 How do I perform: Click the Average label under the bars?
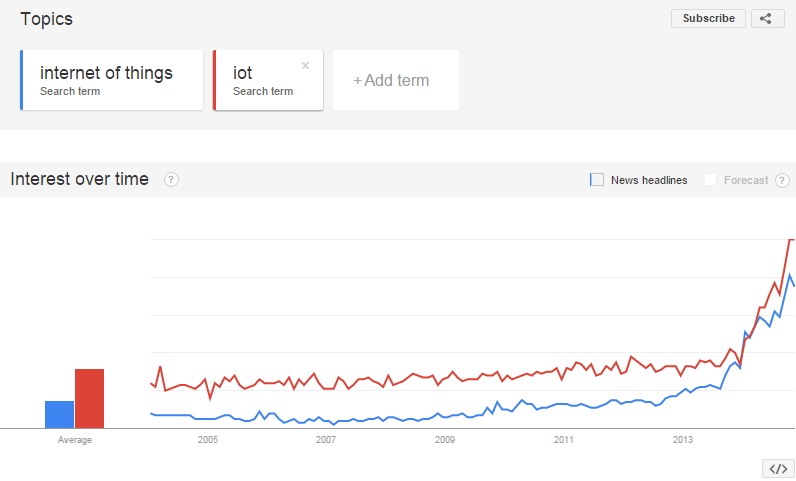(x=75, y=440)
